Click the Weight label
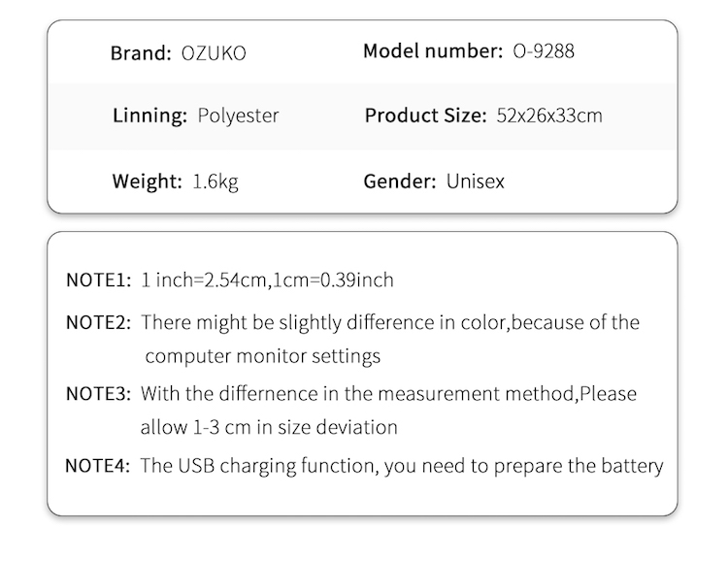This screenshot has width=728, height=561. point(147,181)
